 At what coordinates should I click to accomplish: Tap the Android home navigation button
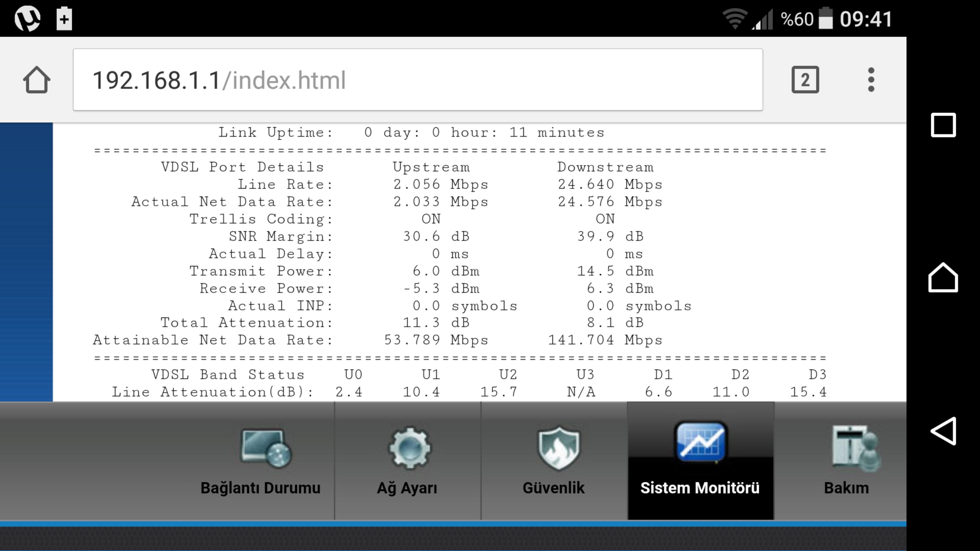coord(943,277)
